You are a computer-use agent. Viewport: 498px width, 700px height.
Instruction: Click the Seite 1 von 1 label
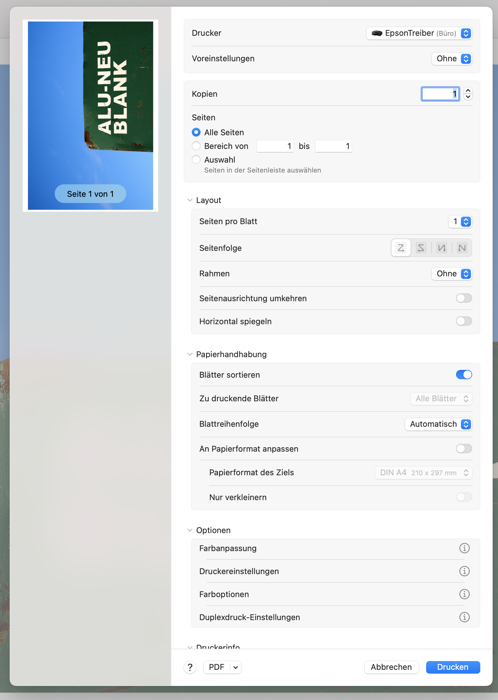(x=91, y=194)
